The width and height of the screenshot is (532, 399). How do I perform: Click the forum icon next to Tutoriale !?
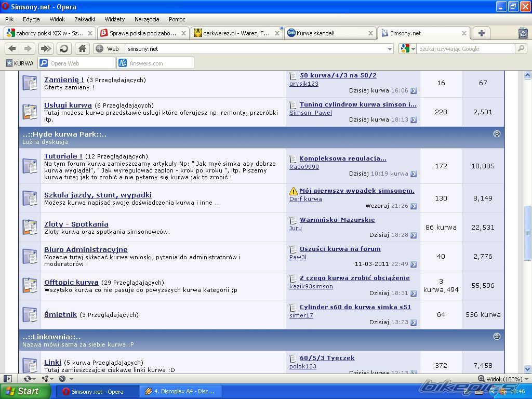(x=30, y=166)
